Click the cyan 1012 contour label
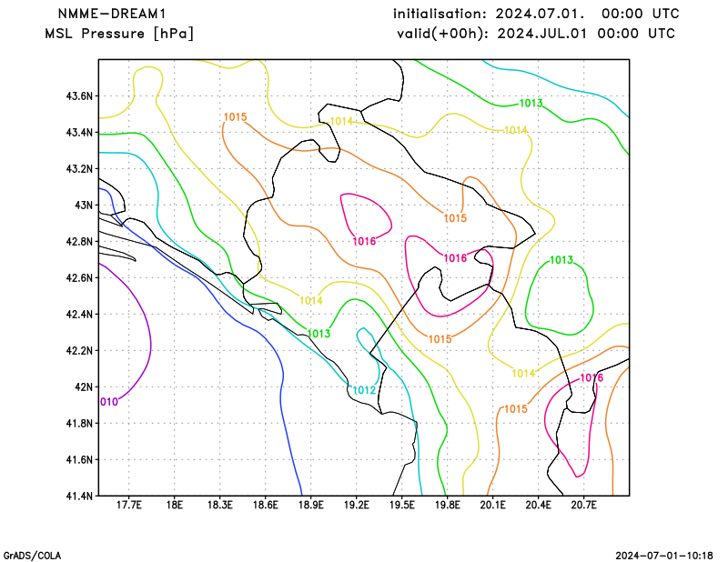Viewport: 728px width, 562px height. (364, 390)
